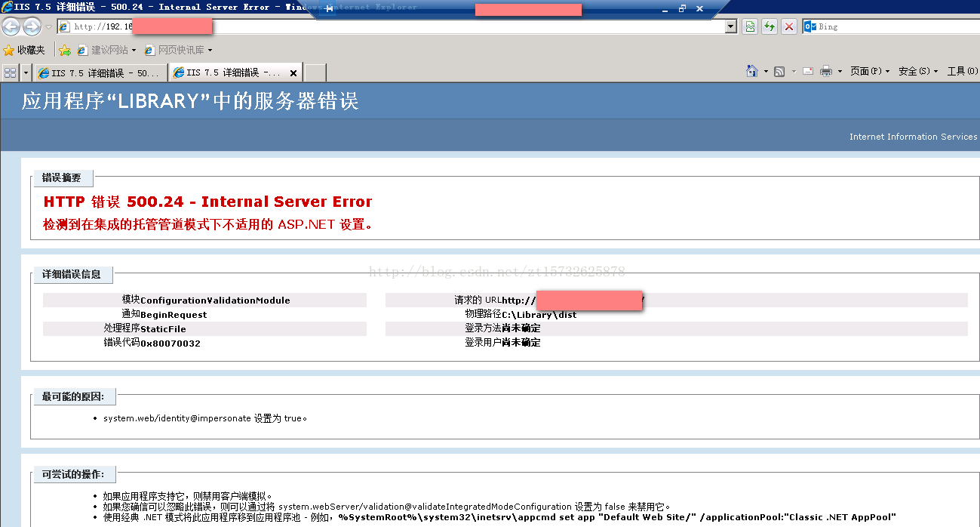Image resolution: width=980 pixels, height=527 pixels.
Task: Click the pin icon on the remote session bar
Action: tap(329, 8)
